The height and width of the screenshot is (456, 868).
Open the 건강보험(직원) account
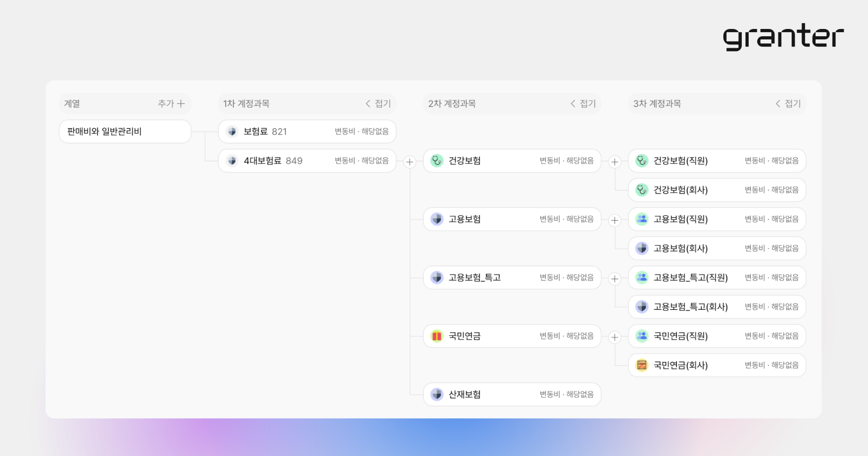click(x=717, y=161)
